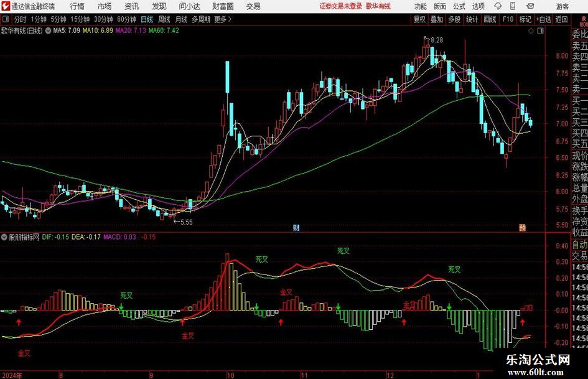Open the 行情 menu
588x379 pixels.
[x=77, y=6]
